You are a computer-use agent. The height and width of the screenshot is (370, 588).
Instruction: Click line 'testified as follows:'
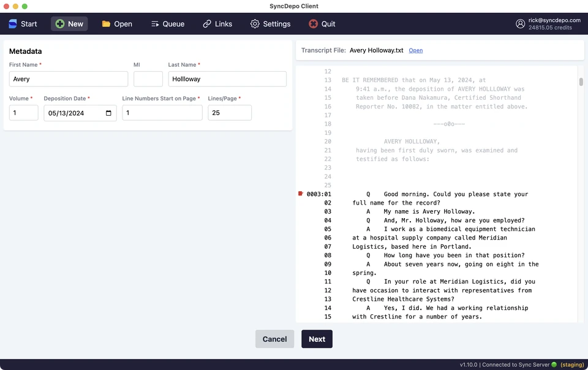coord(392,159)
